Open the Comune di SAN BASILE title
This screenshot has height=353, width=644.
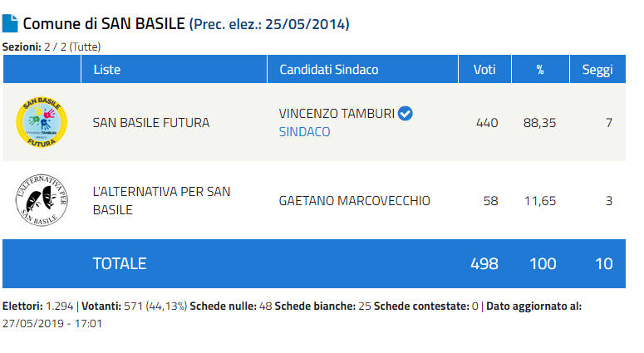point(104,23)
